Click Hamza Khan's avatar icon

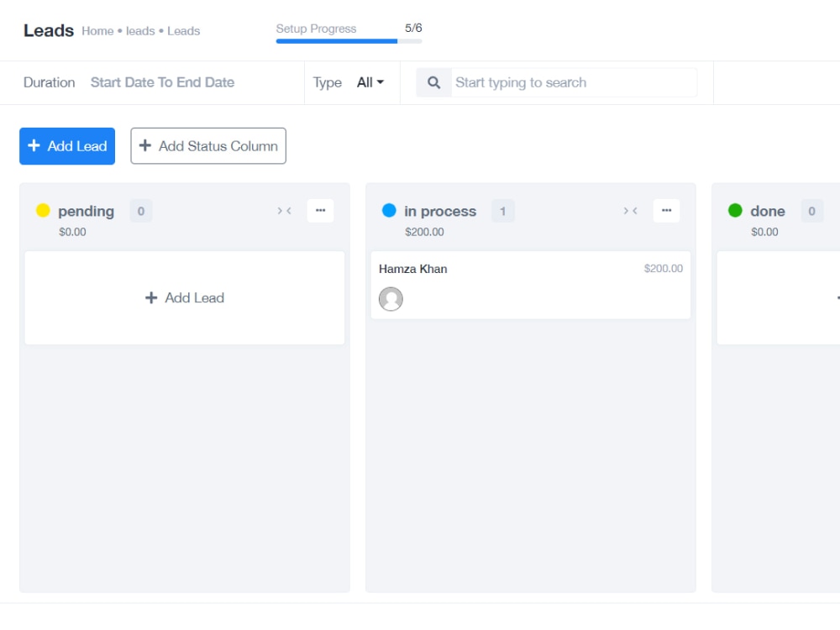391,299
